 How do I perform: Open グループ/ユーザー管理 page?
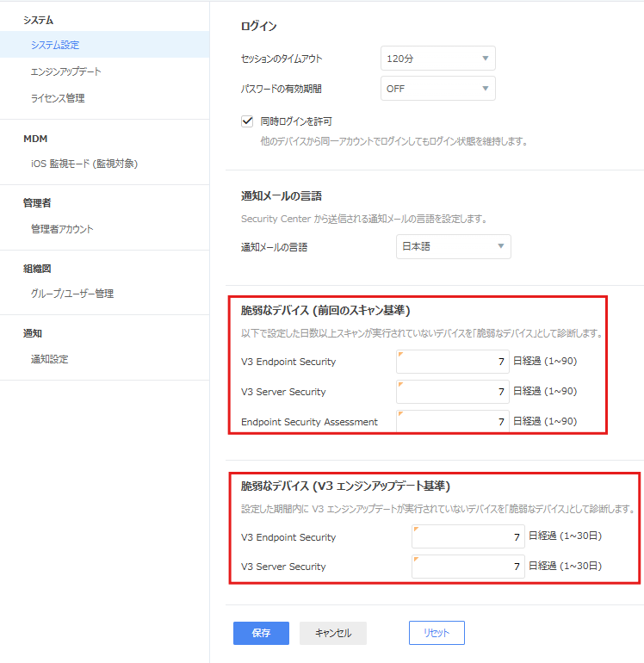(71, 294)
